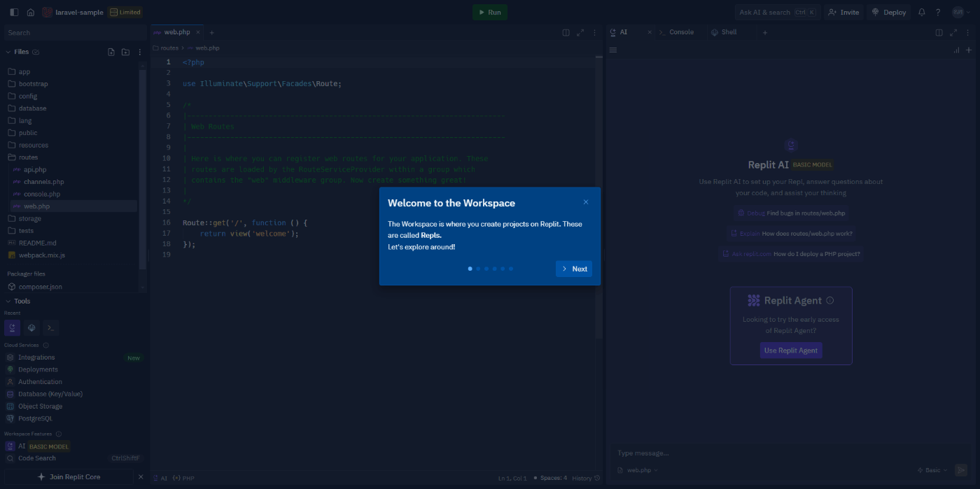Expand the database folder
Viewport: 980px width, 489px height.
(71, 108)
